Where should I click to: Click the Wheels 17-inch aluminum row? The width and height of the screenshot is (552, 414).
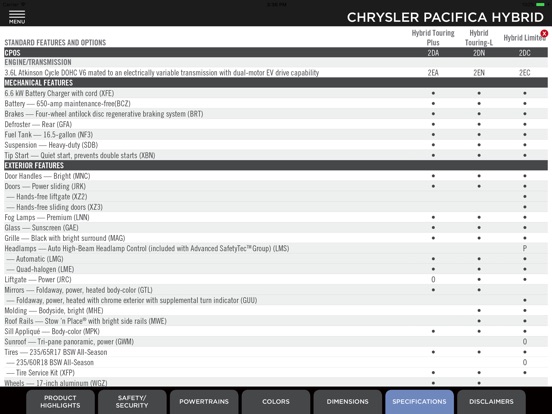[276, 382]
